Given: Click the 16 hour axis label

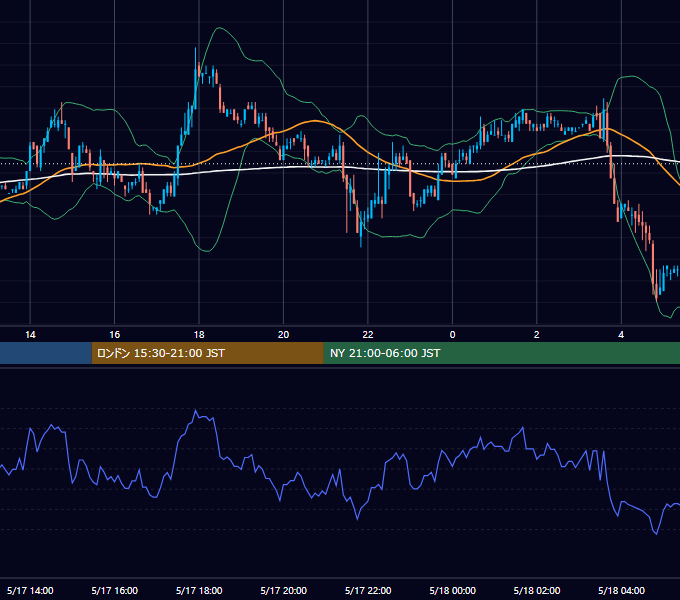Looking at the screenshot, I should click(x=114, y=335).
